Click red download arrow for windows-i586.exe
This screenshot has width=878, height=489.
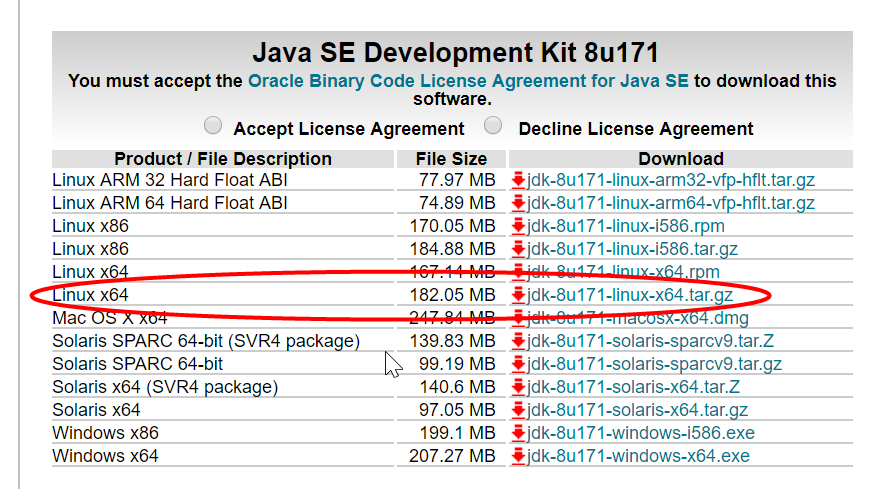coord(518,433)
